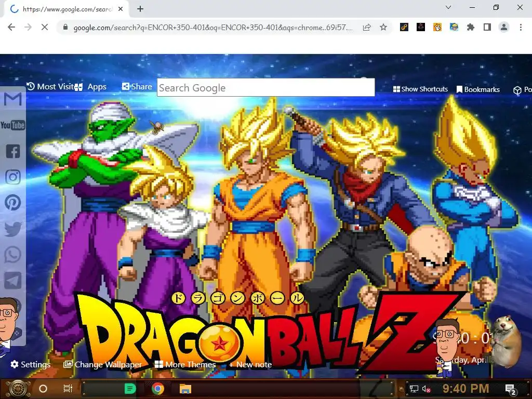Open Twitter from the left sidebar

pos(13,229)
